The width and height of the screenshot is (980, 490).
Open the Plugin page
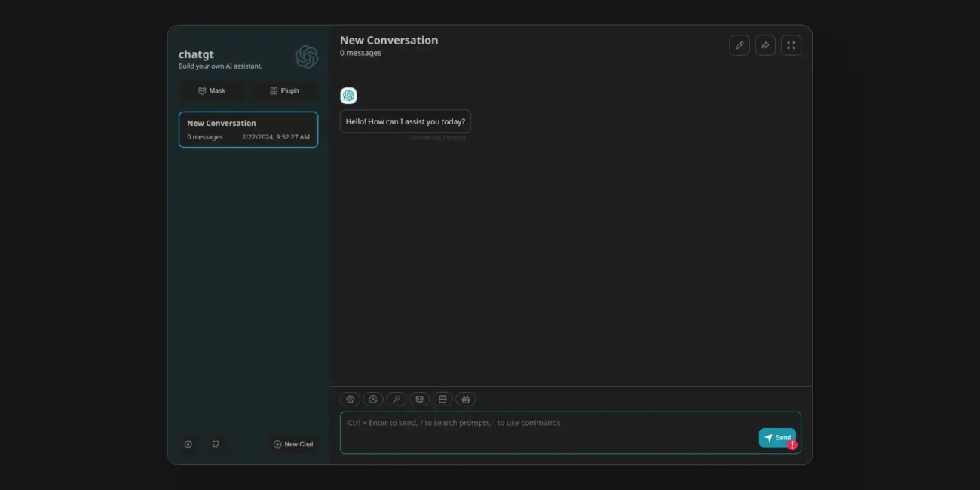[284, 90]
